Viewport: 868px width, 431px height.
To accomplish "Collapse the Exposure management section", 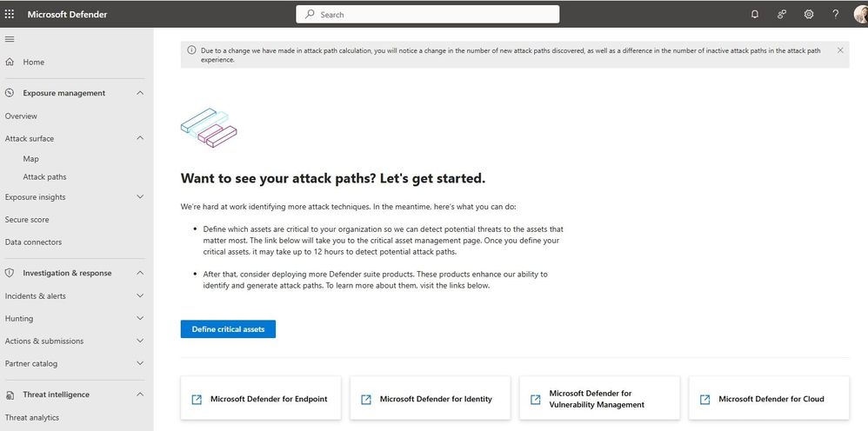I will 140,93.
